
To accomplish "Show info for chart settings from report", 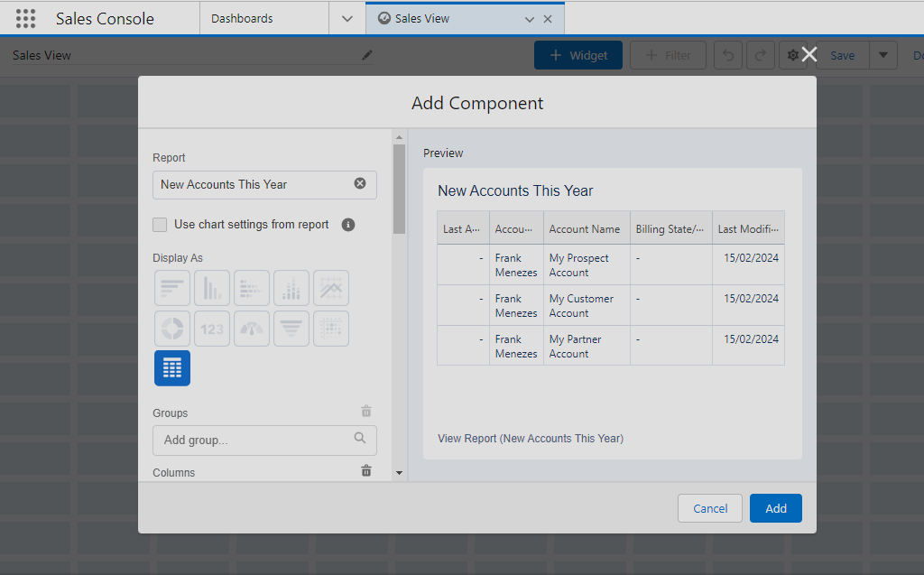I will [348, 225].
